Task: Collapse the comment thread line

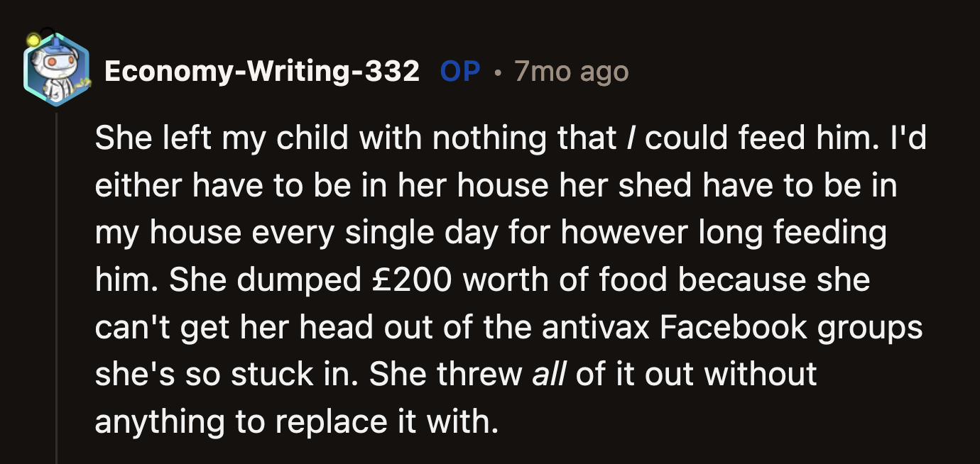Action: click(x=55, y=284)
